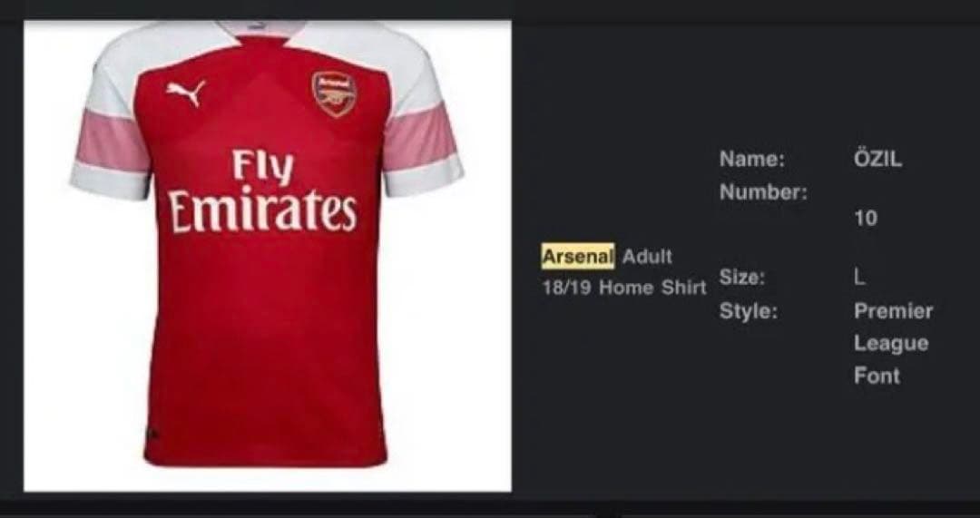Click the pink stripe on the right sleeve
Image resolution: width=980 pixels, height=518 pixels.
(x=419, y=136)
